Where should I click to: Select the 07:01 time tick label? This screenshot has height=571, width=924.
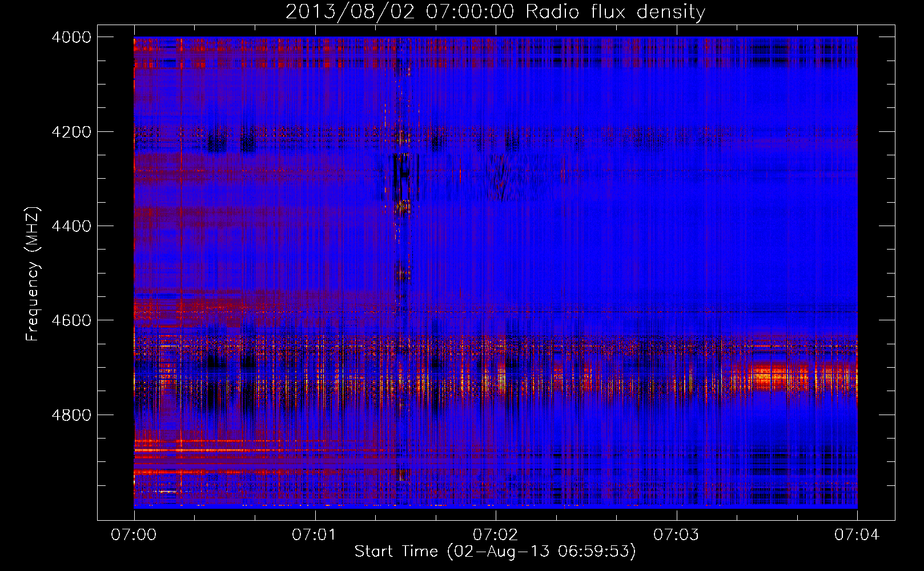(315, 535)
